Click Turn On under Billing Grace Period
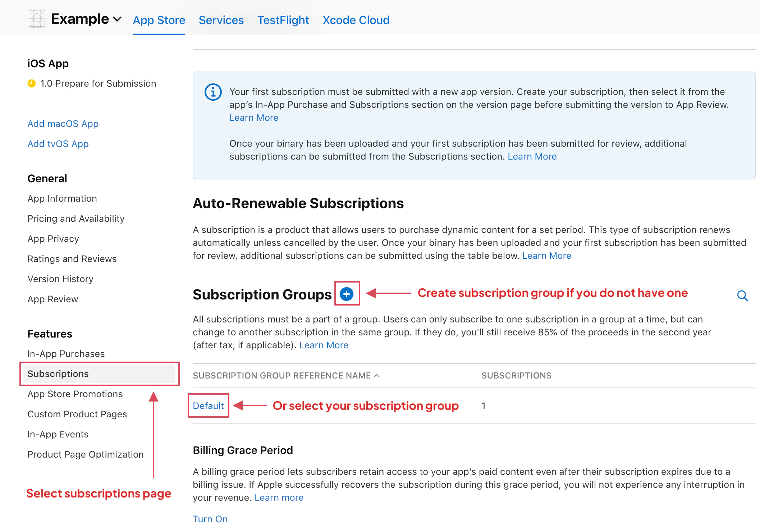 (x=210, y=519)
